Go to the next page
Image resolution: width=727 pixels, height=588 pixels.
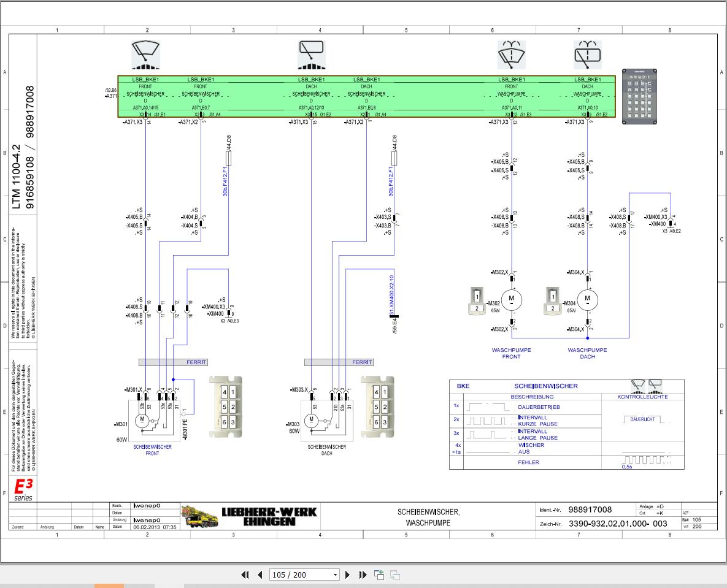348,575
